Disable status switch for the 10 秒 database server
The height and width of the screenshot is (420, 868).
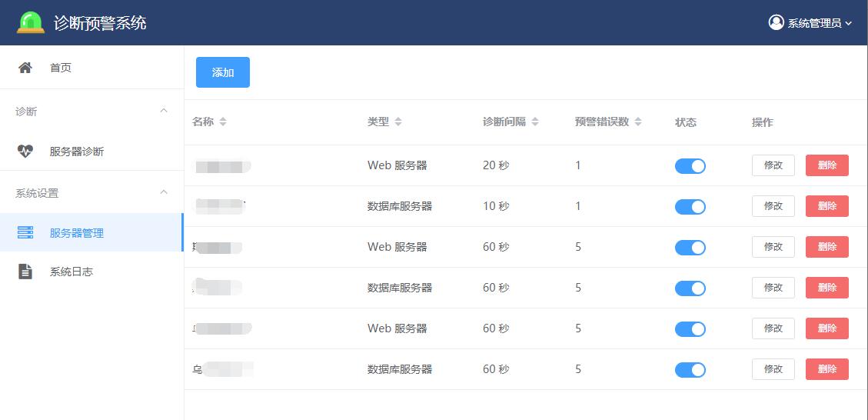point(690,207)
